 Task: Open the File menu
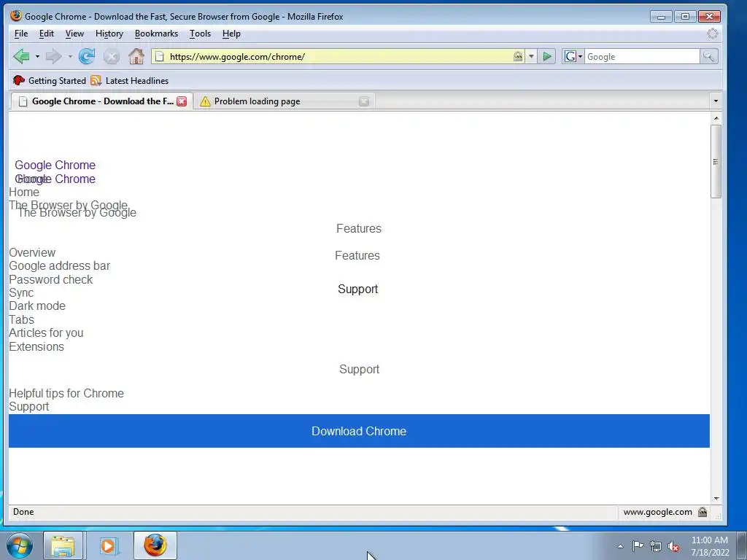tap(21, 34)
